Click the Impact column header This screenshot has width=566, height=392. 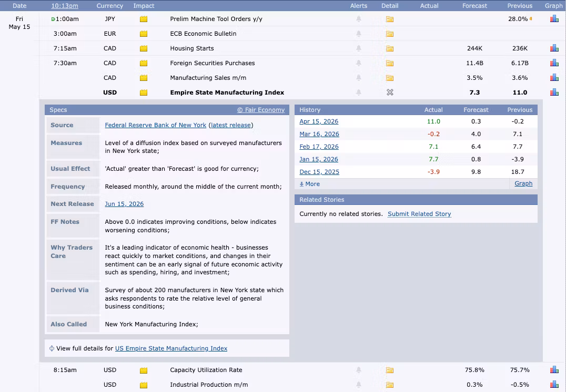pyautogui.click(x=144, y=6)
